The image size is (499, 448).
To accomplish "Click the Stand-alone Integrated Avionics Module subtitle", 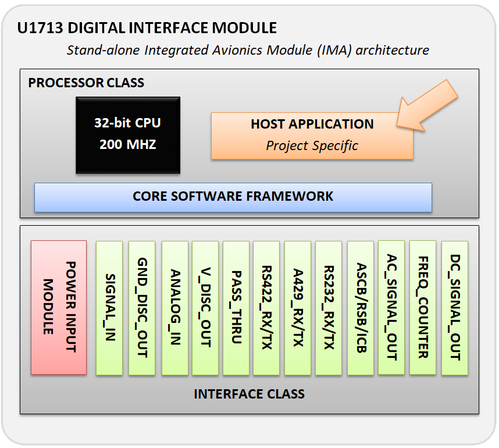I will pyautogui.click(x=248, y=50).
